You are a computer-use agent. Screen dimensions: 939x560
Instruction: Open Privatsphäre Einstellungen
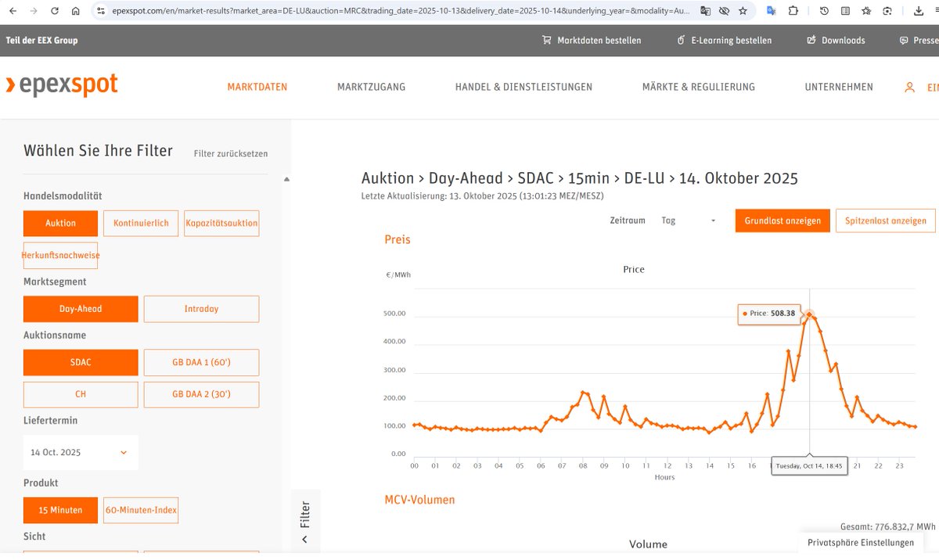[861, 543]
